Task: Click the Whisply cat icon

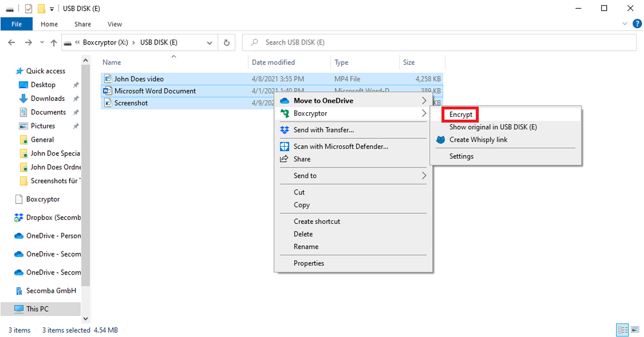Action: (x=440, y=140)
